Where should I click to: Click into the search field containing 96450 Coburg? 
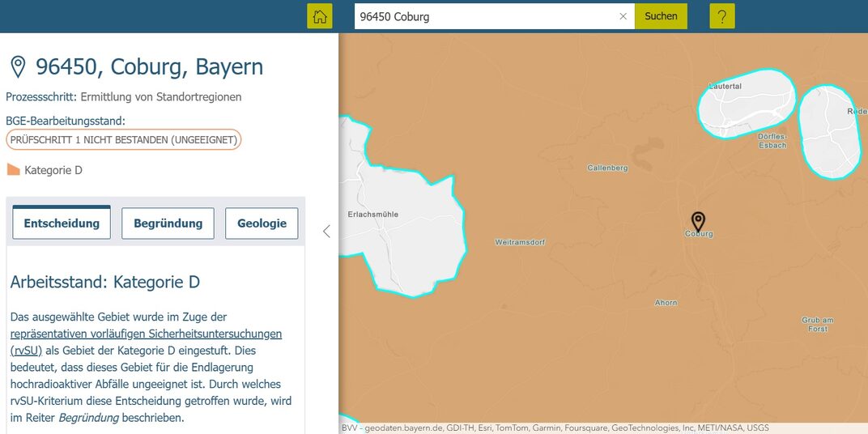pyautogui.click(x=486, y=16)
